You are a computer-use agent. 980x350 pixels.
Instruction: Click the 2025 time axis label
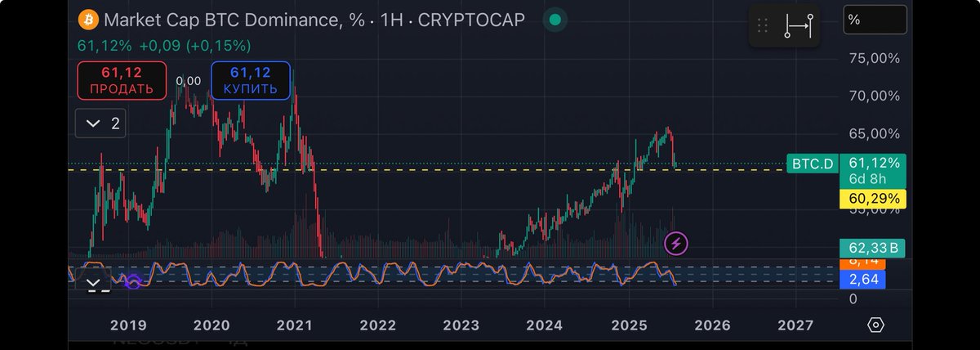coord(629,325)
